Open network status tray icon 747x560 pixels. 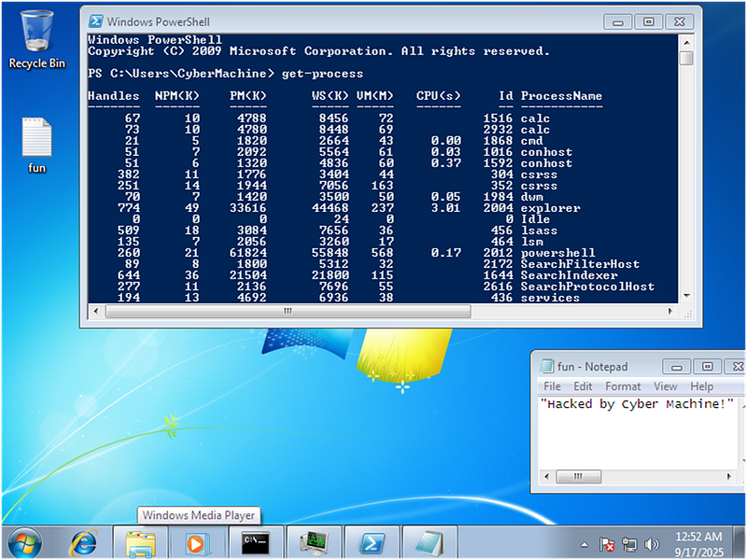point(629,544)
